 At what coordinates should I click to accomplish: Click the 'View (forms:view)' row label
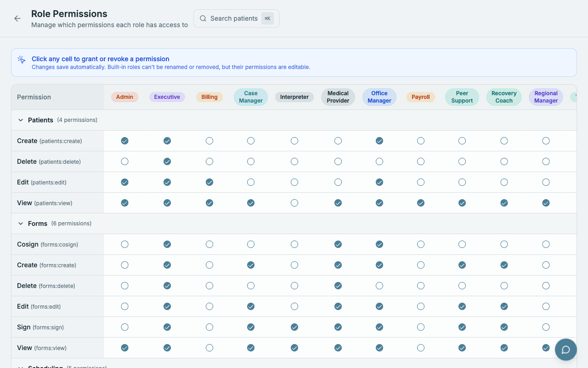coord(42,348)
